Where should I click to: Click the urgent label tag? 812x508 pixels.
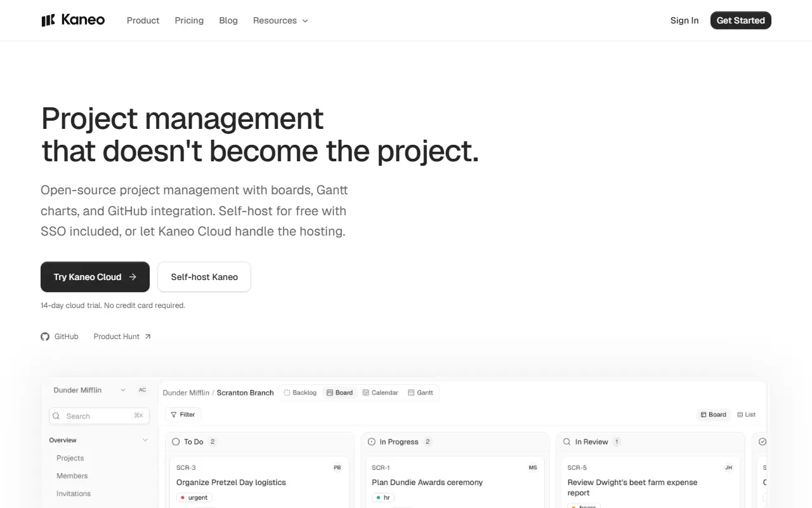click(x=194, y=498)
